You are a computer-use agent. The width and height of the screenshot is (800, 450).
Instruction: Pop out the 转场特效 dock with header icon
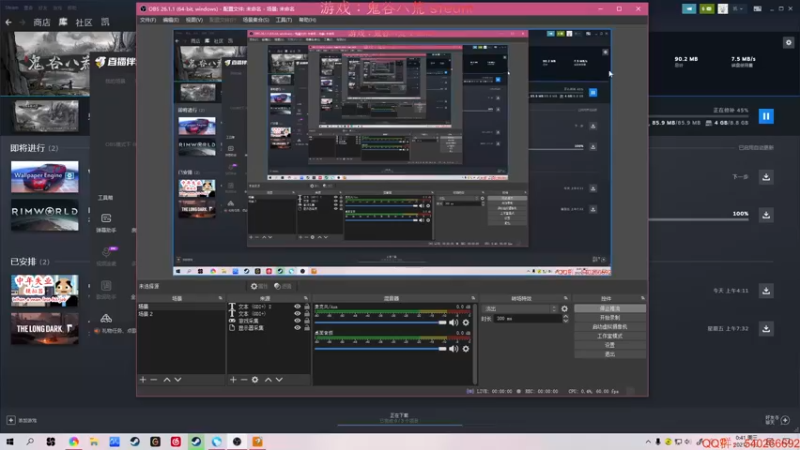tap(565, 298)
